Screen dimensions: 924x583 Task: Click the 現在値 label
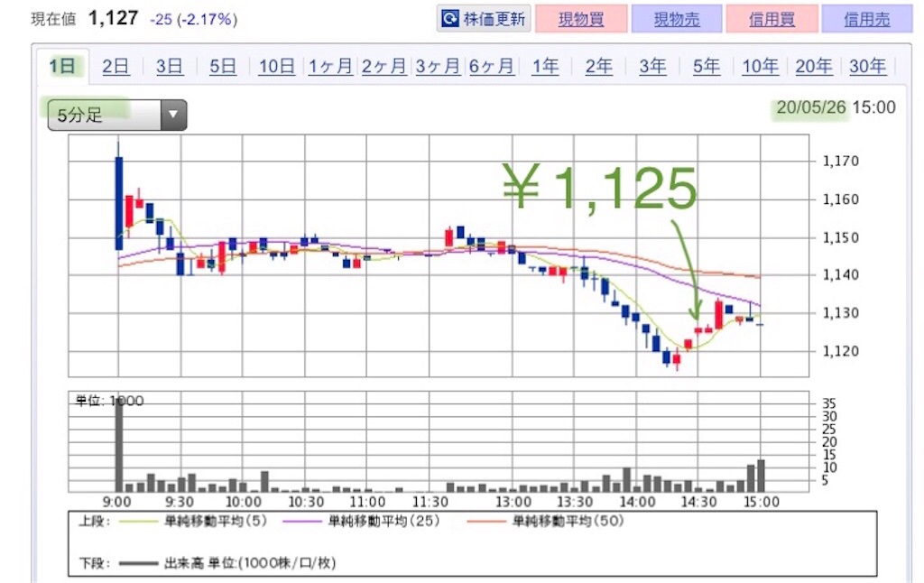53,20
